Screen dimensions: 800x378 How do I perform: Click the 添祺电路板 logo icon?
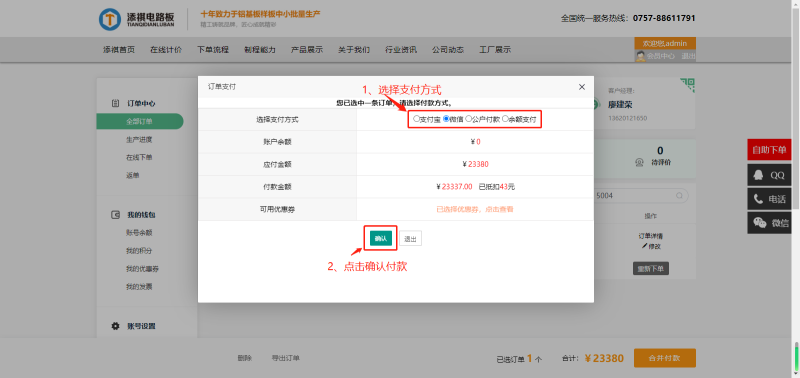(110, 19)
